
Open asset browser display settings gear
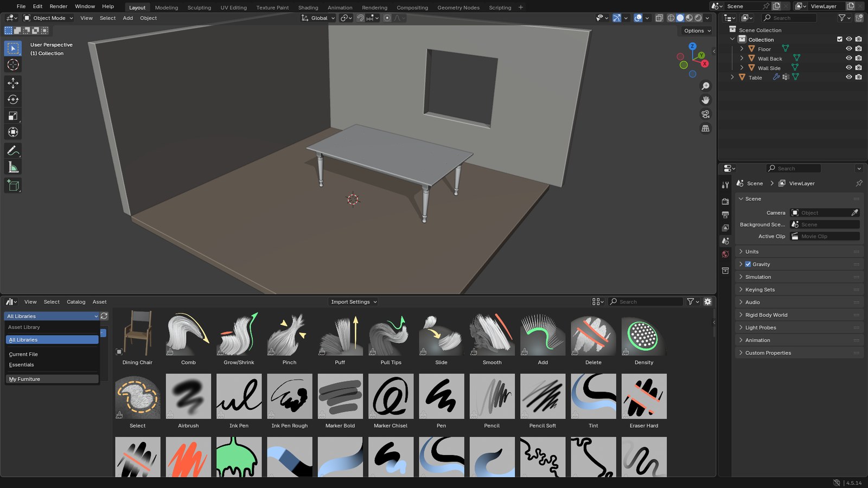[707, 301]
